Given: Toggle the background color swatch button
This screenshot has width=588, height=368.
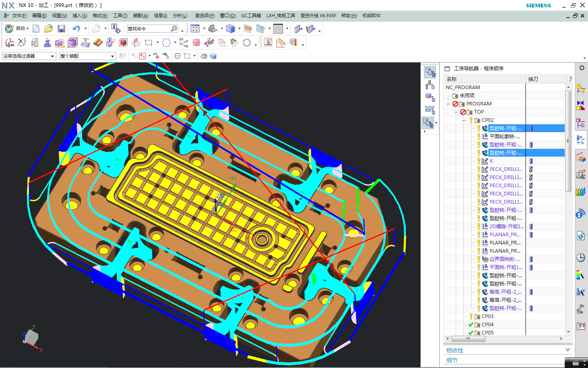Looking at the screenshot, I should click(x=278, y=29).
